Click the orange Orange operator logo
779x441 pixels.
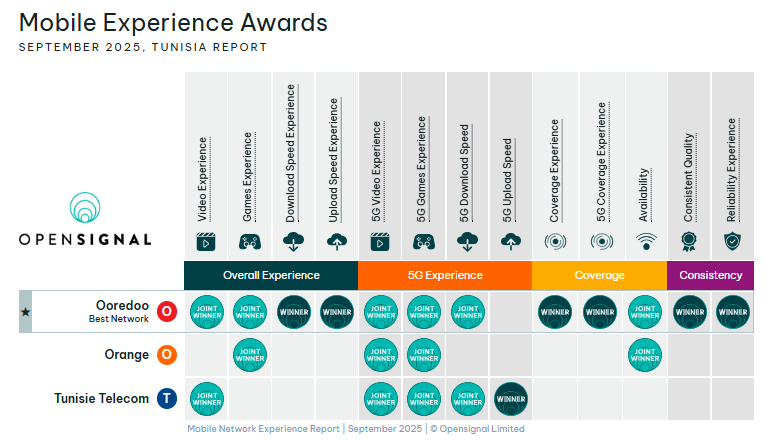click(x=167, y=355)
